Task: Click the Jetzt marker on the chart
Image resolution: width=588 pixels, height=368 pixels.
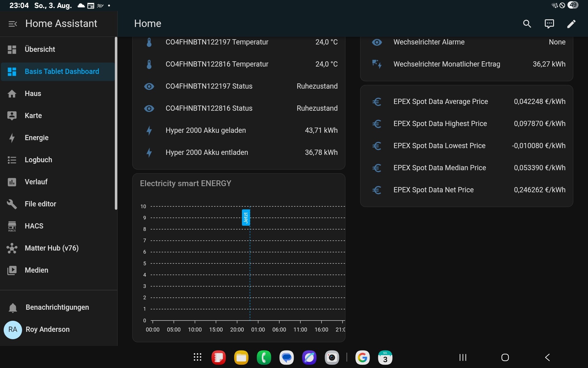Action: [x=246, y=218]
